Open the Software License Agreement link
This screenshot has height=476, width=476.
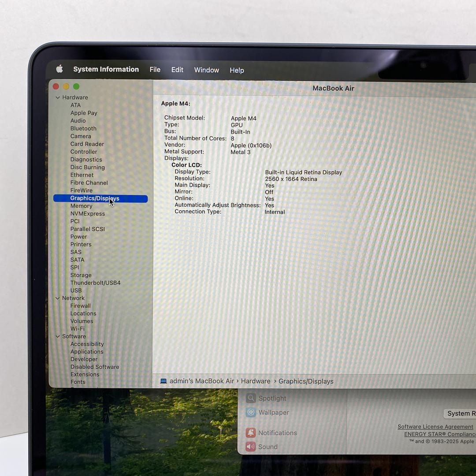click(435, 427)
